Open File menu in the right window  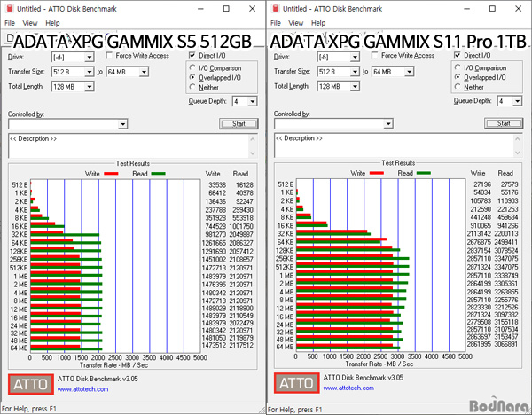276,23
